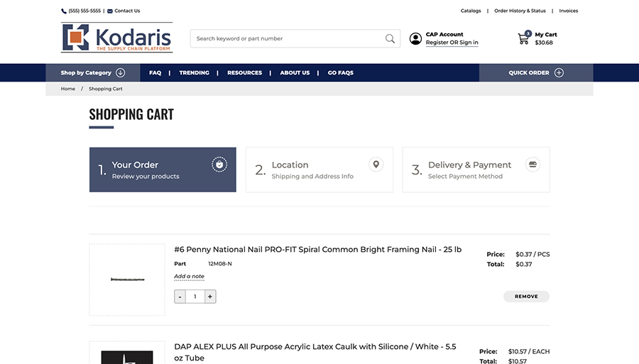Viewport: 639px width, 364px height.
Task: Open the DAP caulk product thumbnail
Action: 127,353
